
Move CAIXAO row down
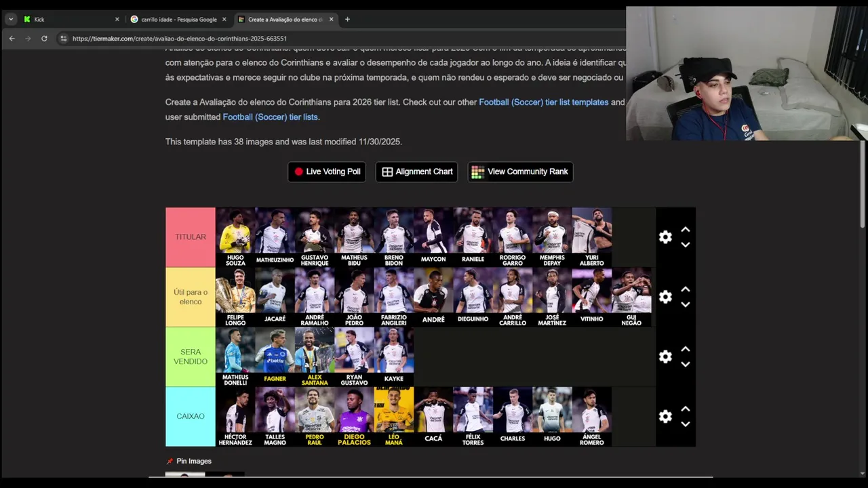[x=685, y=424]
